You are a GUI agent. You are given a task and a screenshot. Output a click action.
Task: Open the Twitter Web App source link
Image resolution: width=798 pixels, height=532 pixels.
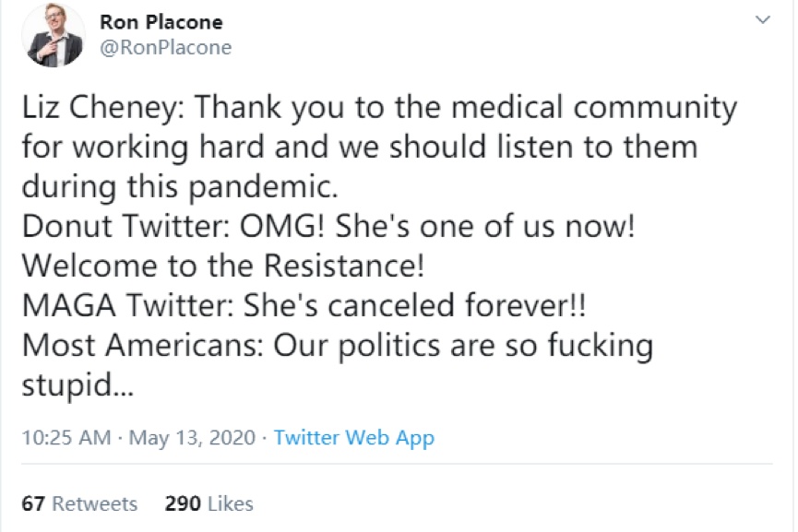(353, 437)
